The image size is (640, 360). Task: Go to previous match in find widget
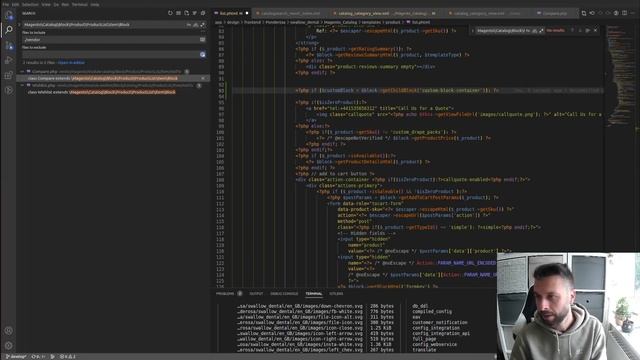(x=572, y=31)
